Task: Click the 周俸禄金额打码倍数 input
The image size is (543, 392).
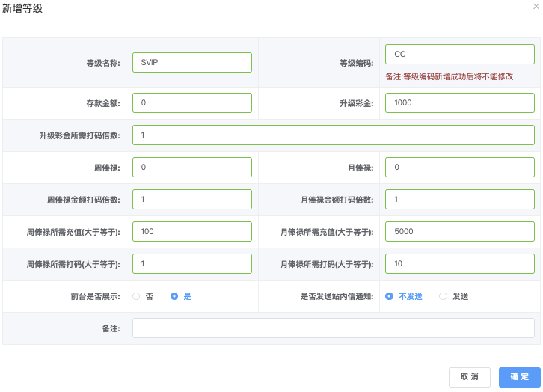Action: pos(191,199)
